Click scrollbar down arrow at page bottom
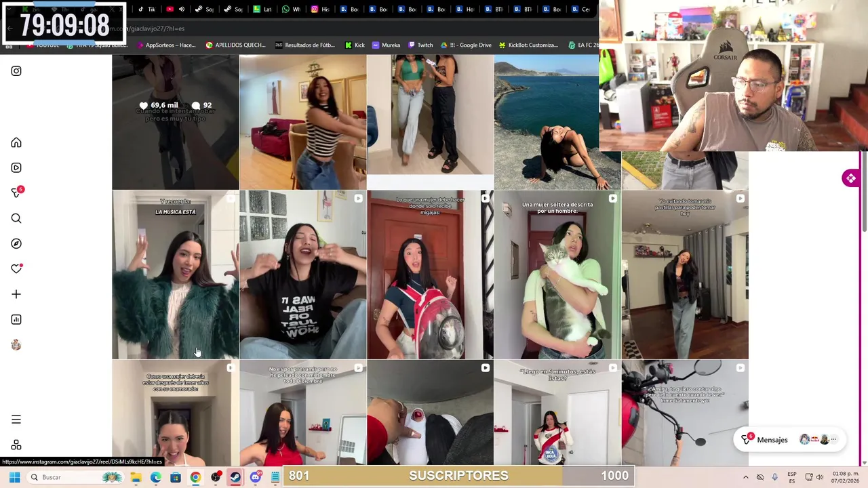The width and height of the screenshot is (868, 488). click(865, 463)
